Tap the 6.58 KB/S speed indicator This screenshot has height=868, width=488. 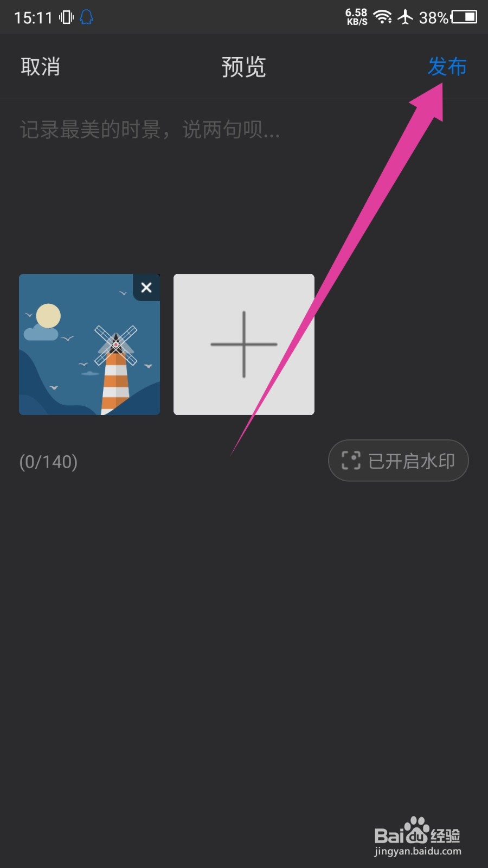pyautogui.click(x=356, y=17)
